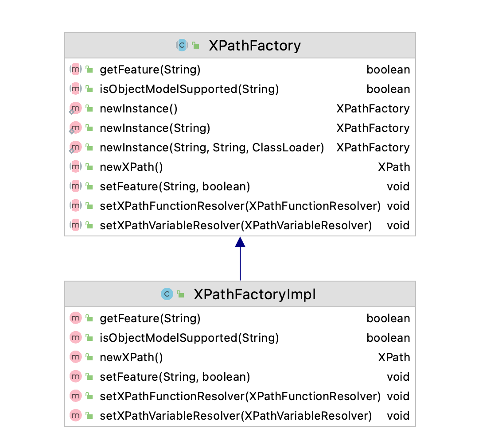Select the XPathFactoryImpl class header

click(254, 294)
